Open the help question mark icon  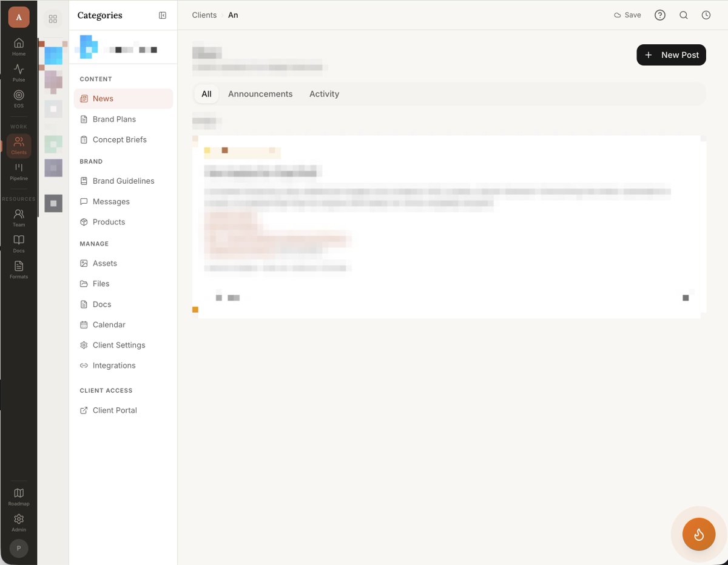point(660,15)
